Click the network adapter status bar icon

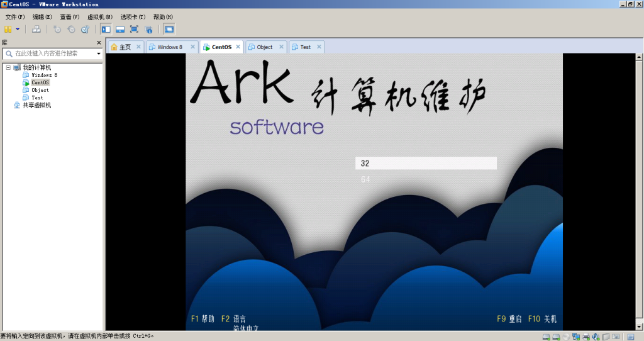[576, 337]
